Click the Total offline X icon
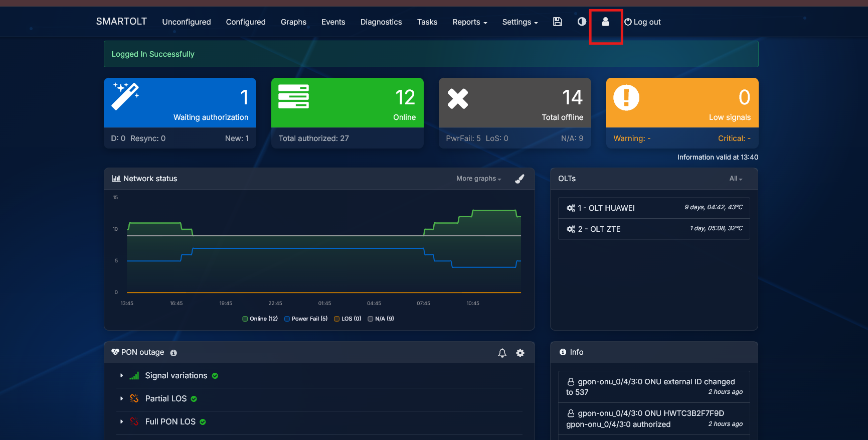Viewport: 868px width, 440px height. click(458, 98)
